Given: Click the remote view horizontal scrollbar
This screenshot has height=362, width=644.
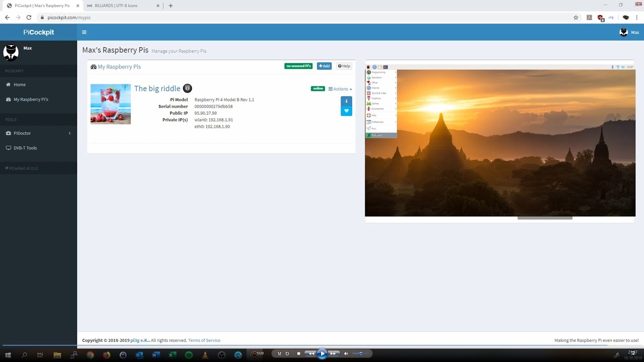Looking at the screenshot, I should [545, 218].
